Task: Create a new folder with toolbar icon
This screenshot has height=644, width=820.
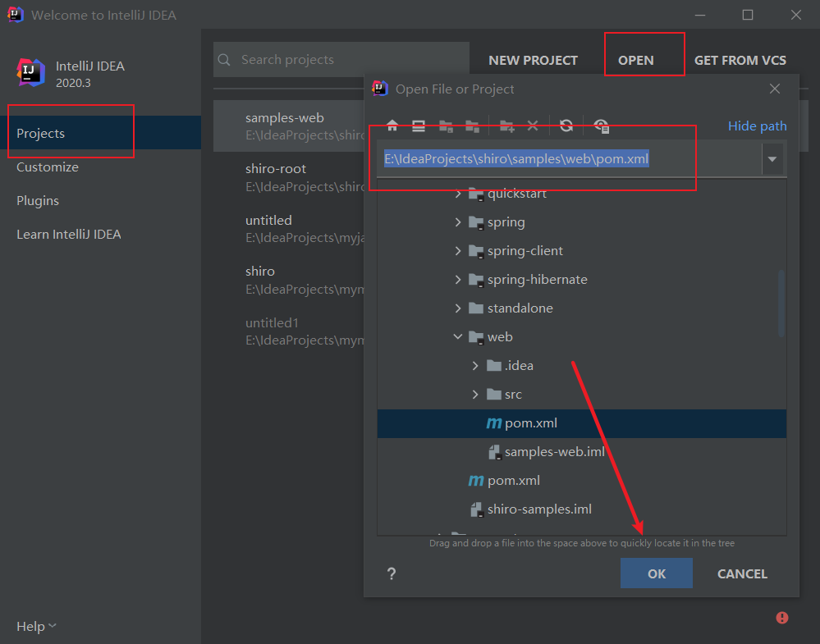Action: coord(506,126)
